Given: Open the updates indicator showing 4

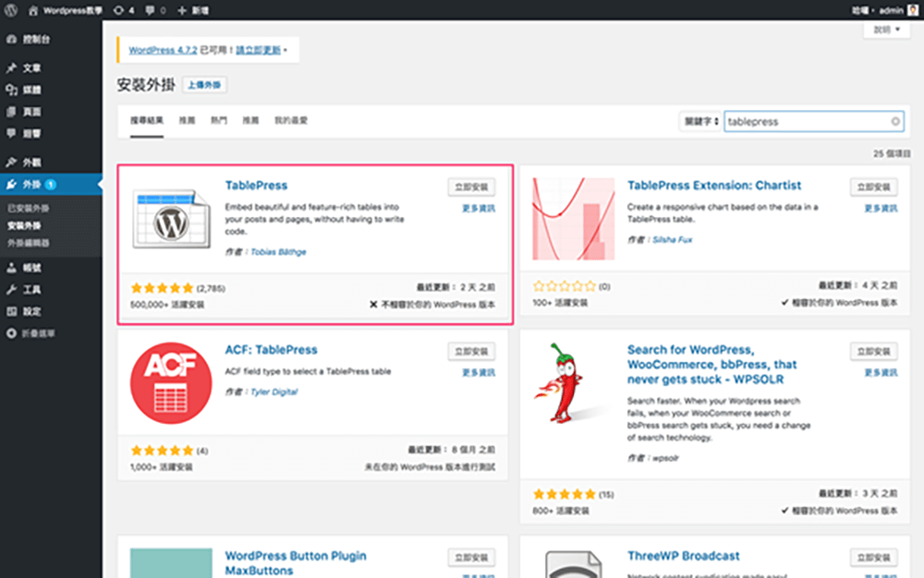Looking at the screenshot, I should point(124,10).
